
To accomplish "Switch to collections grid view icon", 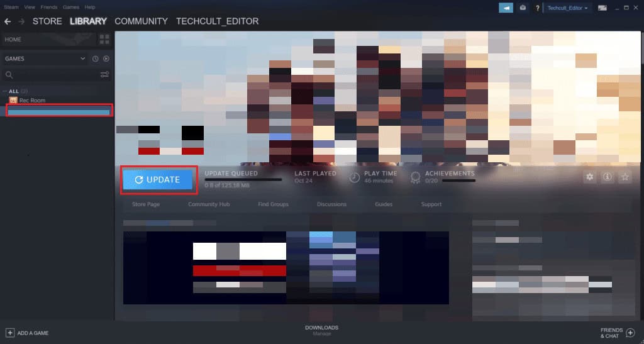I will (104, 40).
